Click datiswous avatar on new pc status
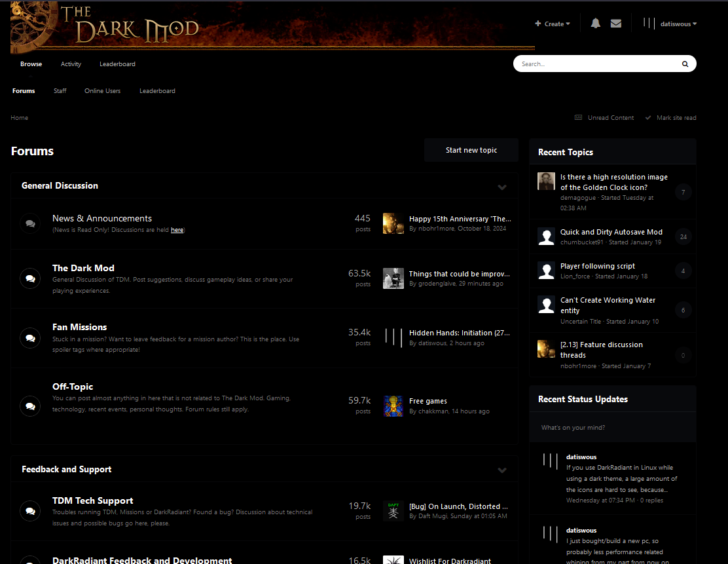Viewport: 728px width, 564px height. coord(550,535)
